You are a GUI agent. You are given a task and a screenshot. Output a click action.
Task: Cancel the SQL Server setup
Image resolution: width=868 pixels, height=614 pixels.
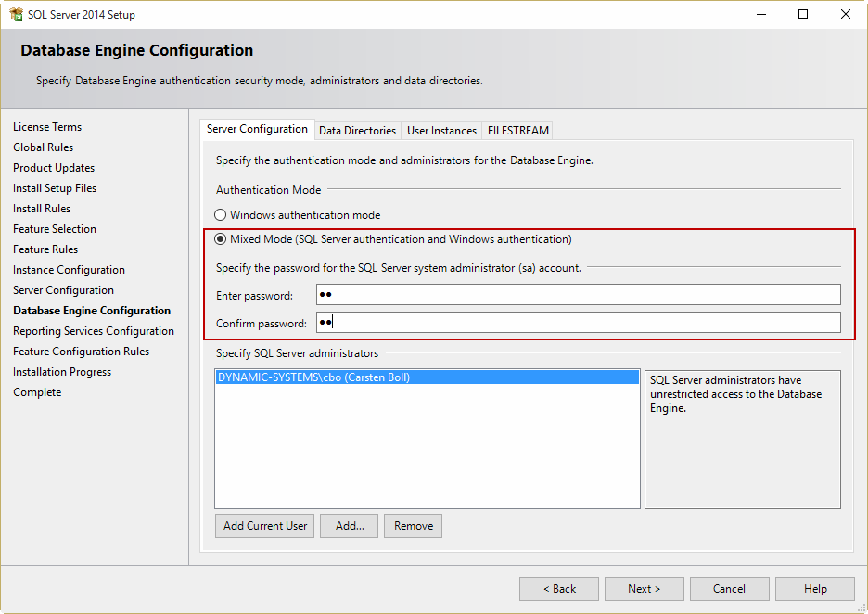tap(729, 589)
